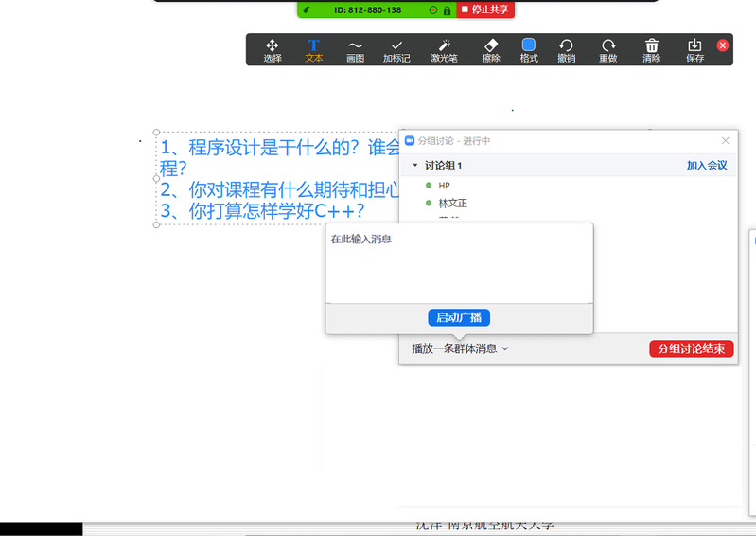Viewport: 756px width, 536px height.
Task: Save the annotations with 保存 icon
Action: [x=694, y=50]
